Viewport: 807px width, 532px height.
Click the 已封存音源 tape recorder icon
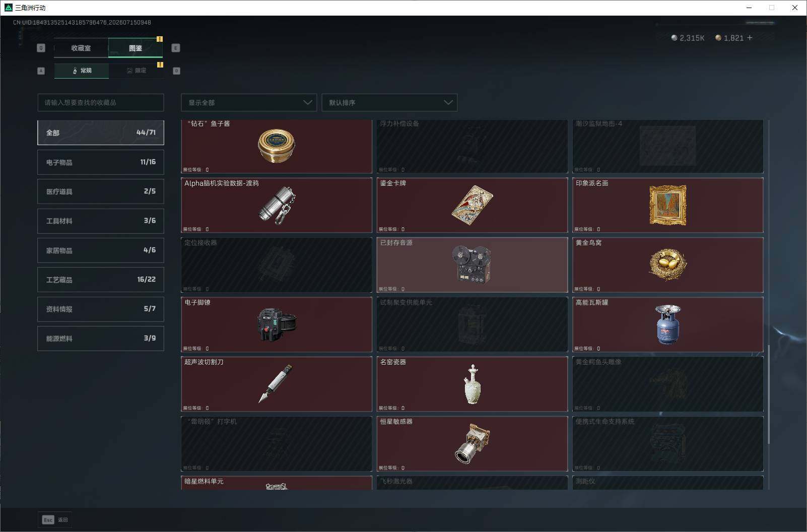(x=472, y=264)
